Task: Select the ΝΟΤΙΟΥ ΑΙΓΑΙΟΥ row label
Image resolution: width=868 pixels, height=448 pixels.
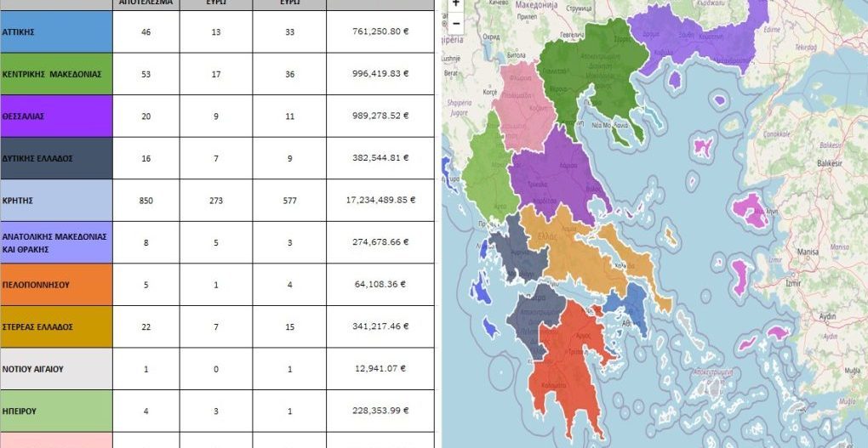Action: (x=56, y=369)
